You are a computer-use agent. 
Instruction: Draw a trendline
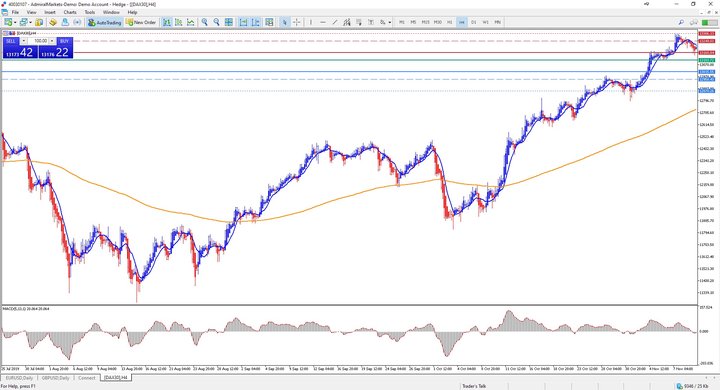pos(335,22)
